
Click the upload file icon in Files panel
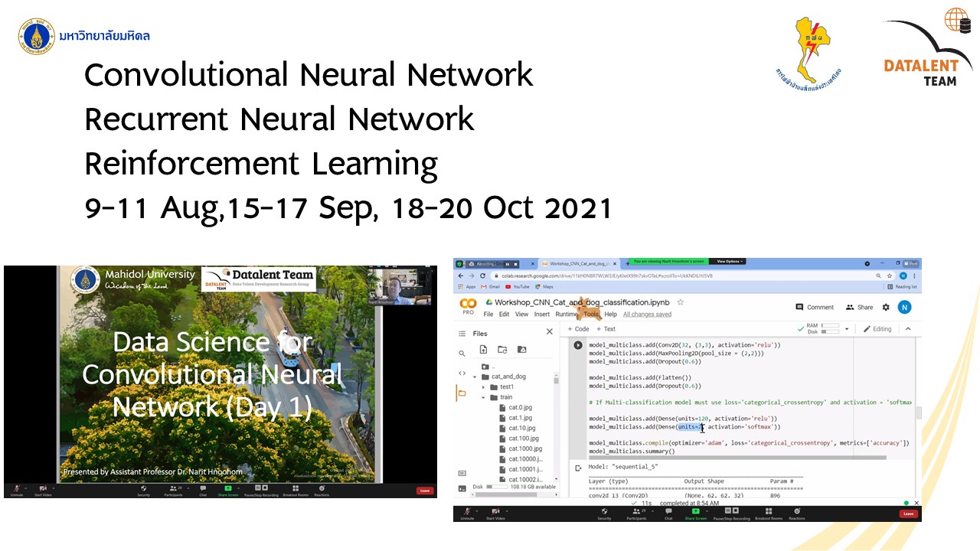pyautogui.click(x=483, y=350)
